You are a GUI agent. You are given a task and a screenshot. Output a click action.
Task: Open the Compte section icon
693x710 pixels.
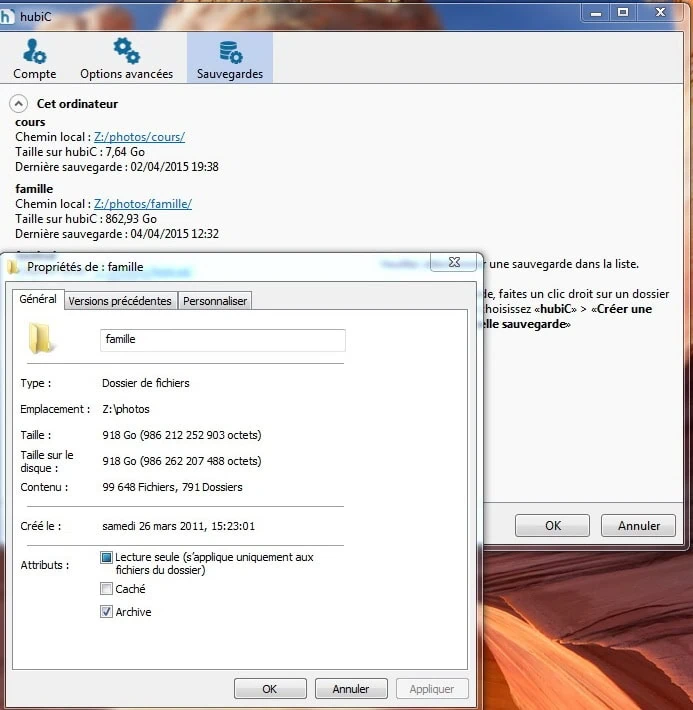pyautogui.click(x=34, y=51)
